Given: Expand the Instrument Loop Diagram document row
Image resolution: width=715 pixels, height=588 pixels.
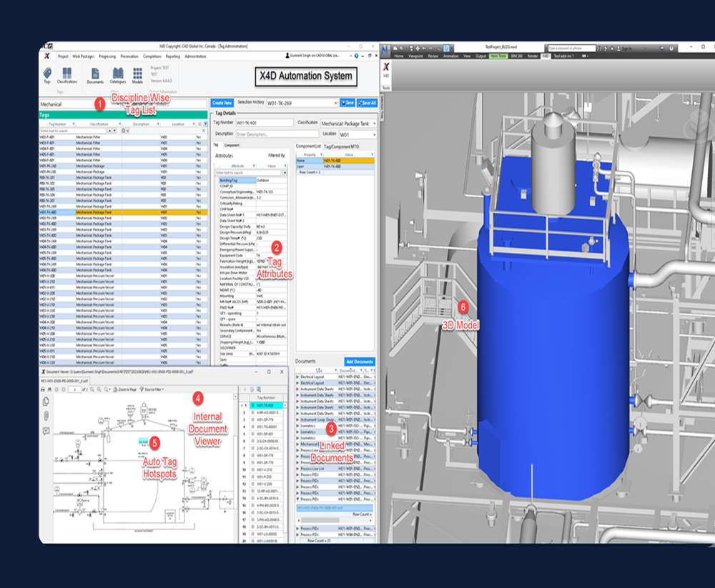Looking at the screenshot, I should (x=297, y=420).
